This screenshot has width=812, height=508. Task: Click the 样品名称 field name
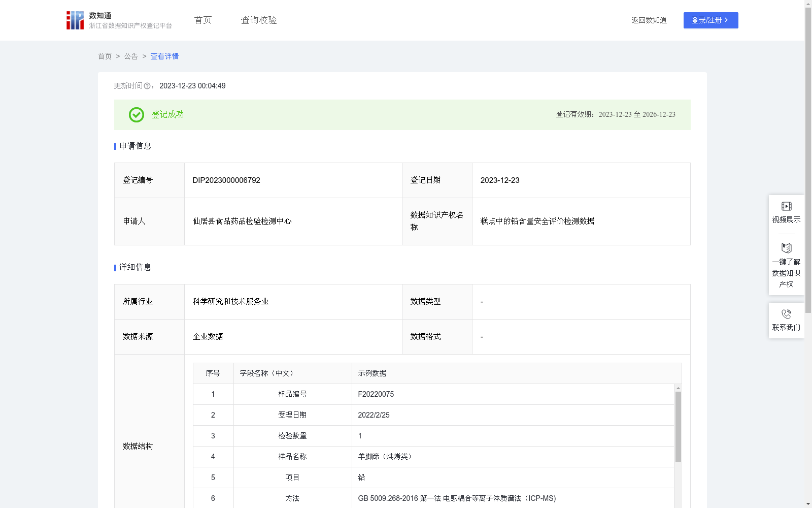click(292, 457)
